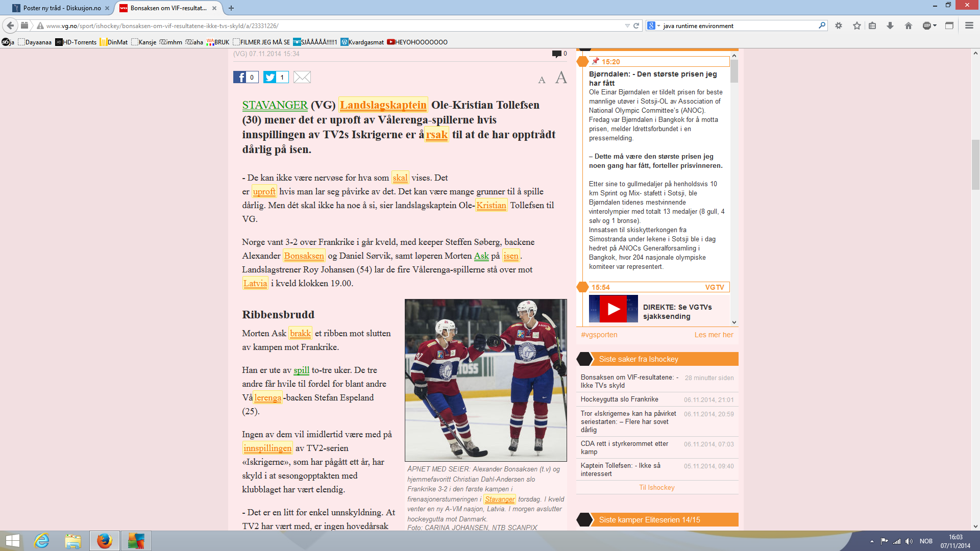
Task: Open CDA rett i styrkerommet article
Action: [624, 448]
